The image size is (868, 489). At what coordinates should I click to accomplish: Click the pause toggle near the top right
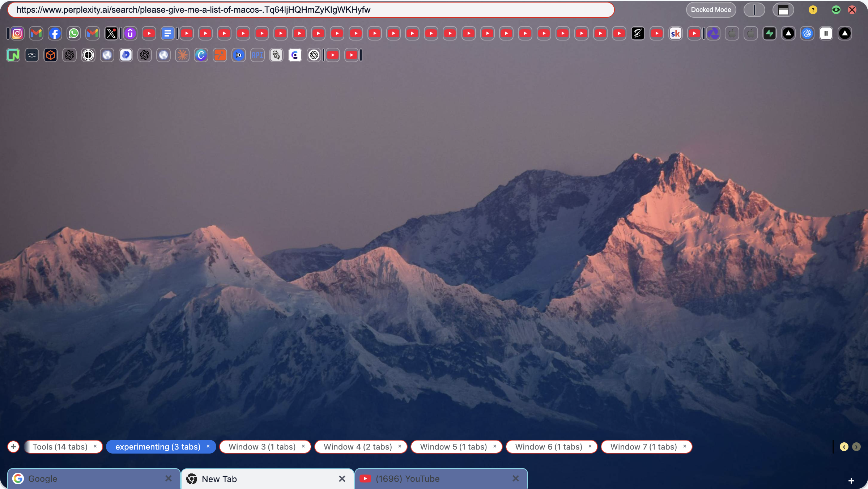(x=826, y=33)
